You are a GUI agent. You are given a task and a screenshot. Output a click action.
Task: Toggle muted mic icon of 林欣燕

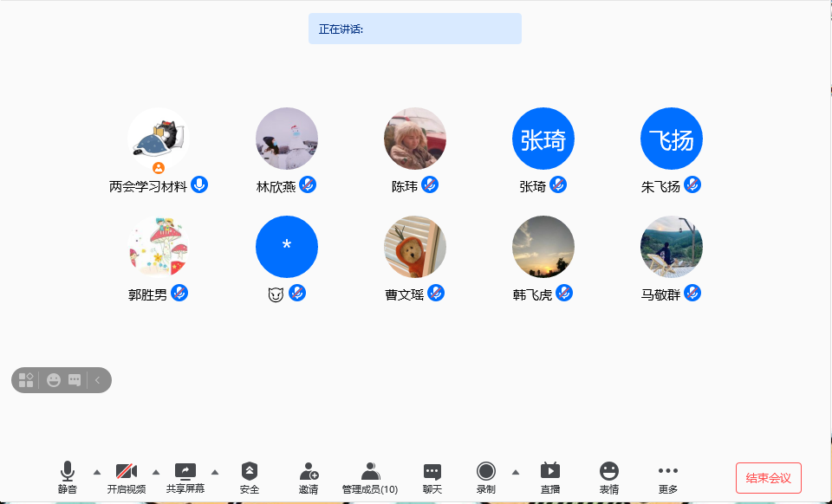click(x=308, y=185)
